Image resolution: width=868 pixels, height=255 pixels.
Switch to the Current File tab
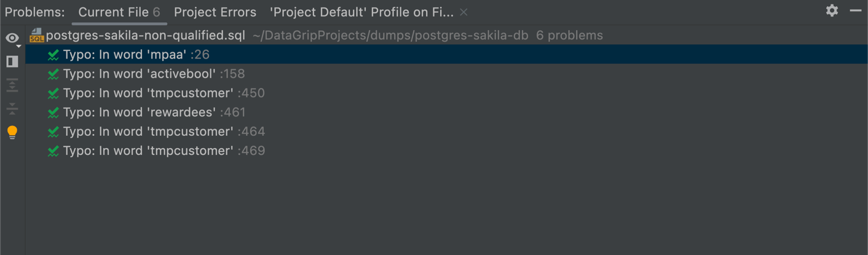(x=119, y=12)
